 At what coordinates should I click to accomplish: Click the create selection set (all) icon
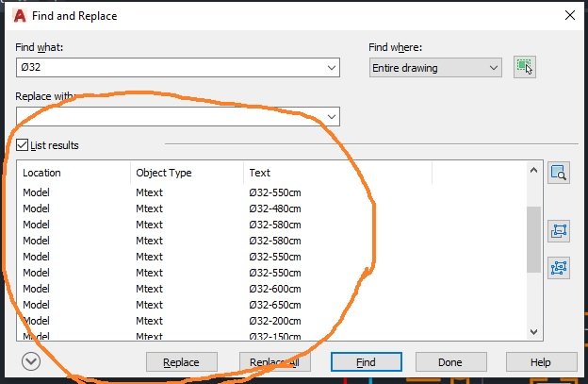[560, 268]
